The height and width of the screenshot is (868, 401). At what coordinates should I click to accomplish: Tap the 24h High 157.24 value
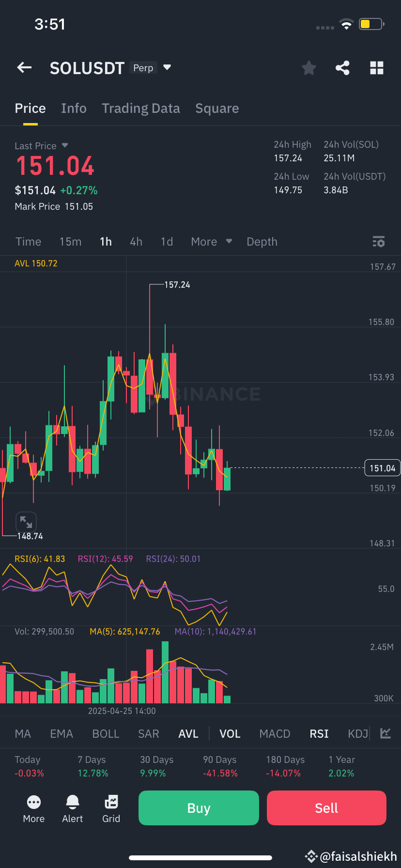pyautogui.click(x=288, y=158)
